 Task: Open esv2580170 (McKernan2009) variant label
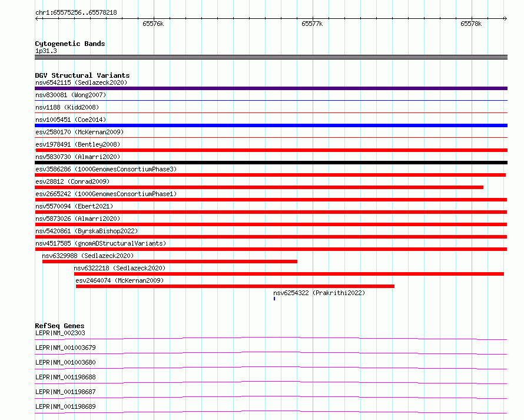click(79, 132)
